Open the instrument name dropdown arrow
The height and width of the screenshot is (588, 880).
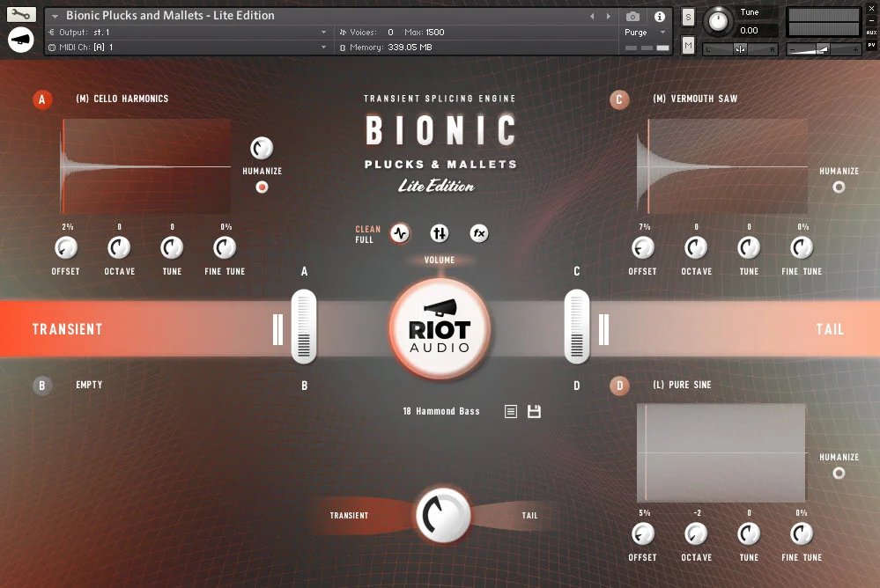(x=55, y=16)
